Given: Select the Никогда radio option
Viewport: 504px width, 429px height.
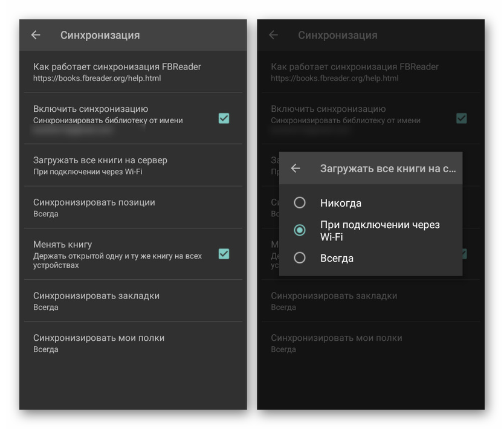Looking at the screenshot, I should click(300, 203).
